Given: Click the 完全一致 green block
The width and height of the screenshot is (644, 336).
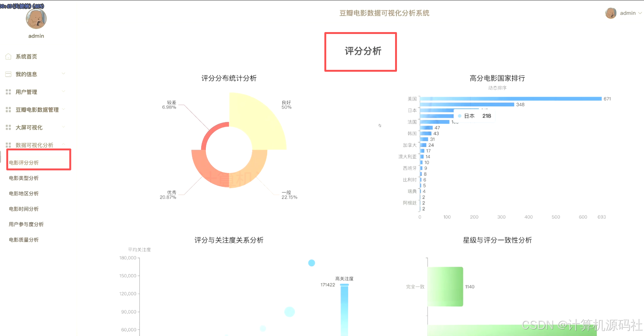Looking at the screenshot, I should (446, 287).
